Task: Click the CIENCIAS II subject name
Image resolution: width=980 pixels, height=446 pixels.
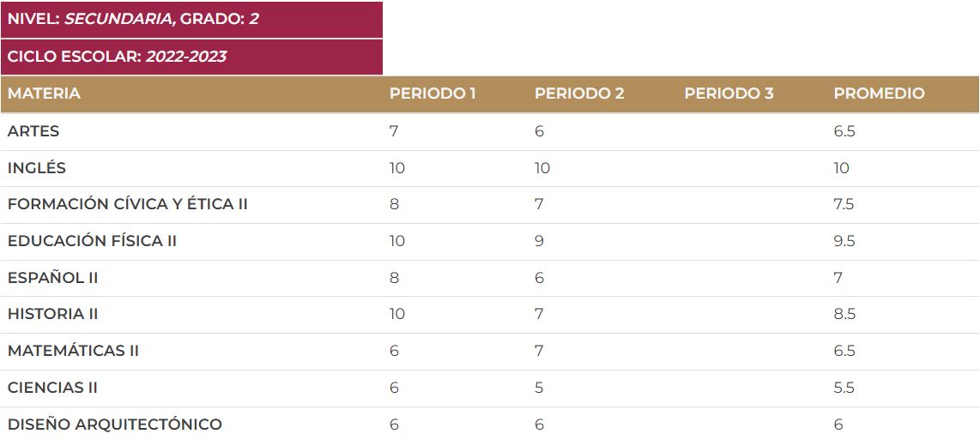Action: click(52, 388)
